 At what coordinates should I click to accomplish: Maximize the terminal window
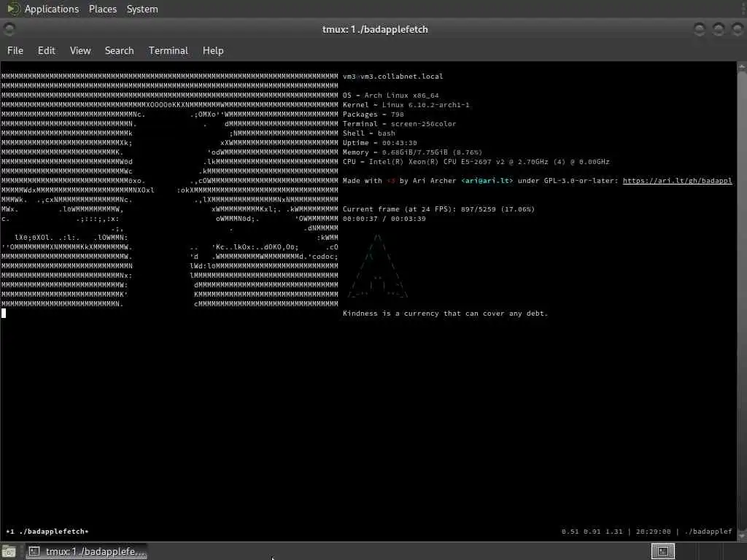719,29
